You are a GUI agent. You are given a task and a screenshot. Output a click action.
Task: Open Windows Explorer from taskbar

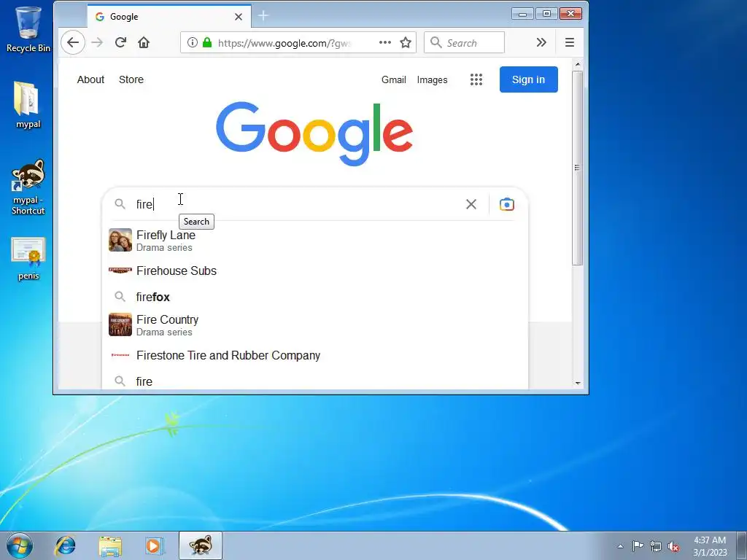pos(110,545)
